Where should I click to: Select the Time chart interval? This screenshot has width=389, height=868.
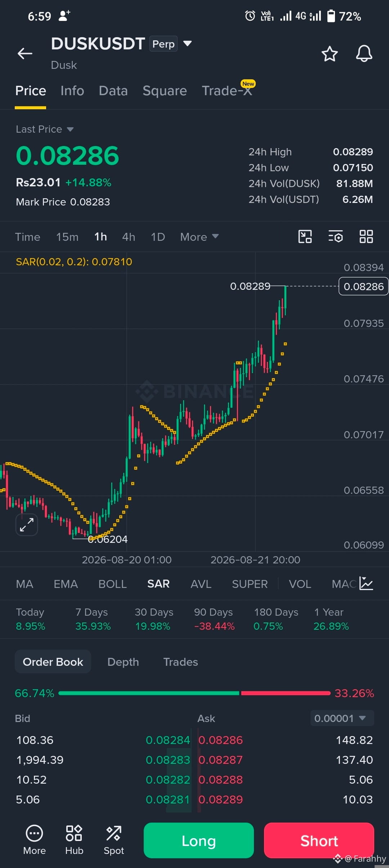28,237
